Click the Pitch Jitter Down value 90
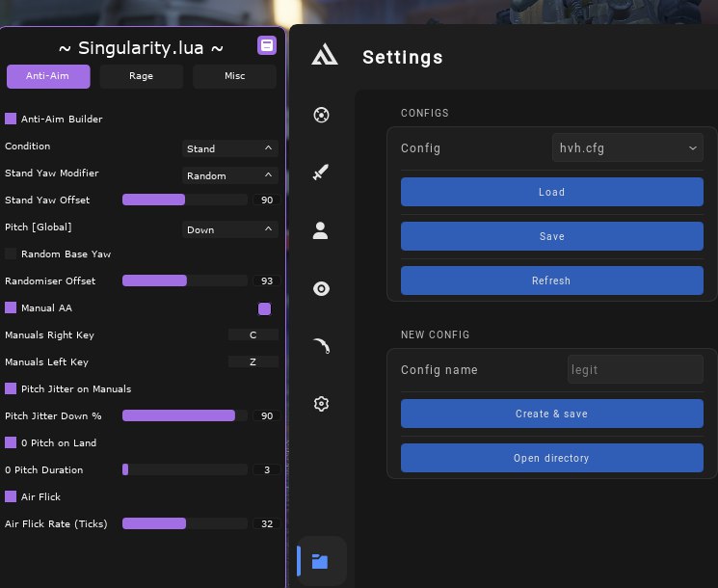718x588 pixels. 267,415
